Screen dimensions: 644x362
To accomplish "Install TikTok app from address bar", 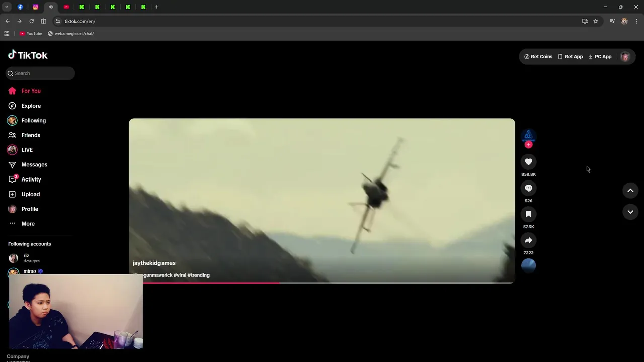I will (585, 21).
